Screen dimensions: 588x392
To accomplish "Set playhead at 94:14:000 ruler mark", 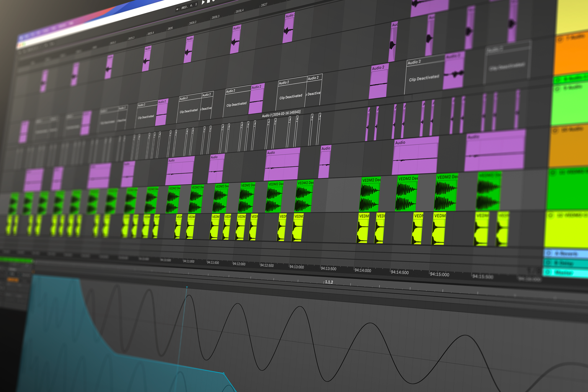I will 363,270.
